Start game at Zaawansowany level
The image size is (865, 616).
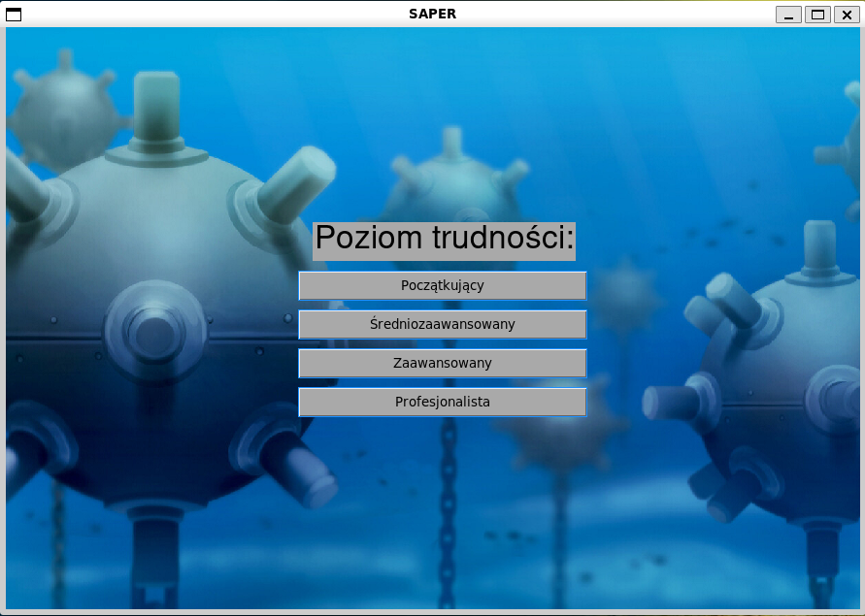[443, 364]
